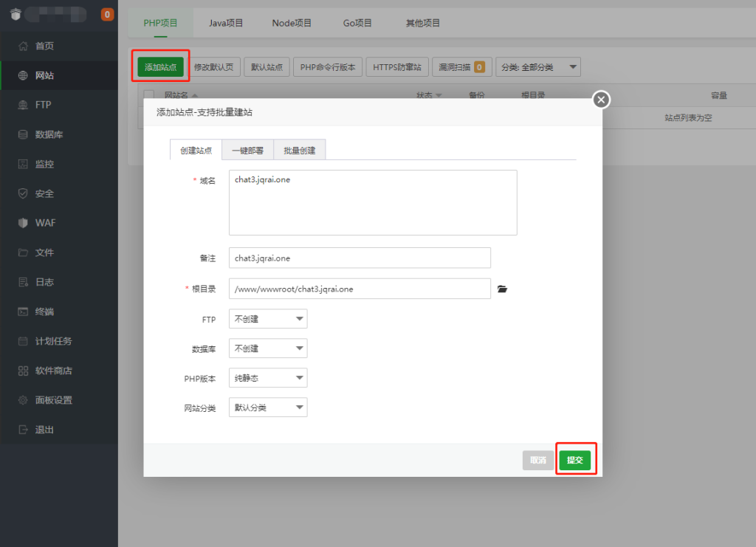Click 取消 to cancel the dialog

pos(538,460)
